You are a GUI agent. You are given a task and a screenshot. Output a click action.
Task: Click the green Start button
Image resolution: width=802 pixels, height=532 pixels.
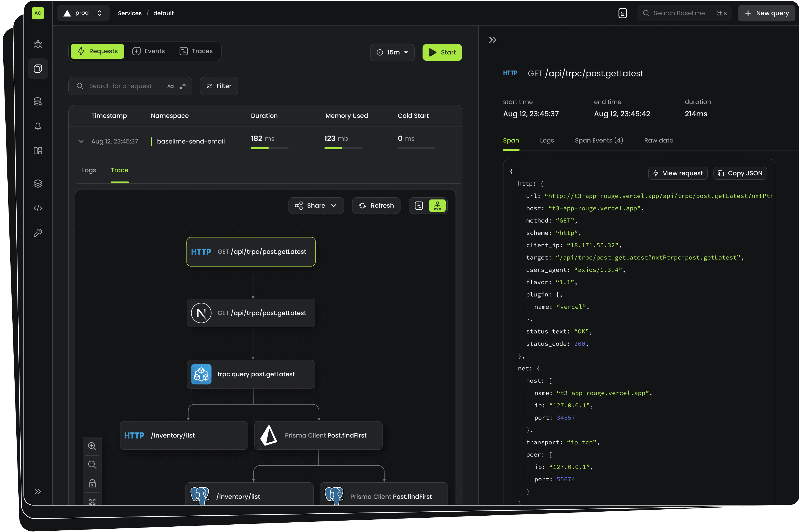click(x=442, y=52)
